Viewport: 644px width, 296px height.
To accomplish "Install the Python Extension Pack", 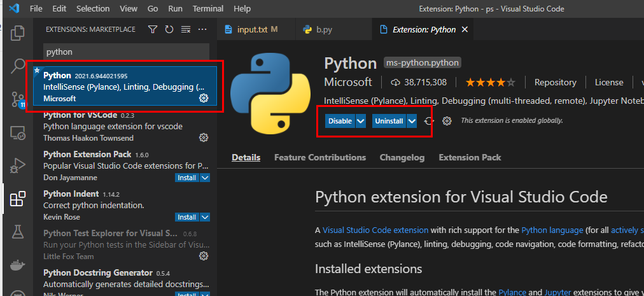I will pyautogui.click(x=187, y=178).
